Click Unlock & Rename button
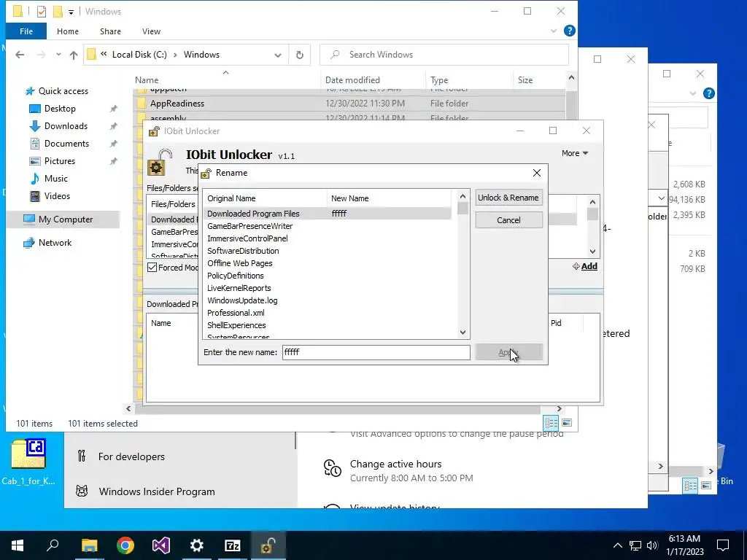The height and width of the screenshot is (560, 747). point(508,198)
